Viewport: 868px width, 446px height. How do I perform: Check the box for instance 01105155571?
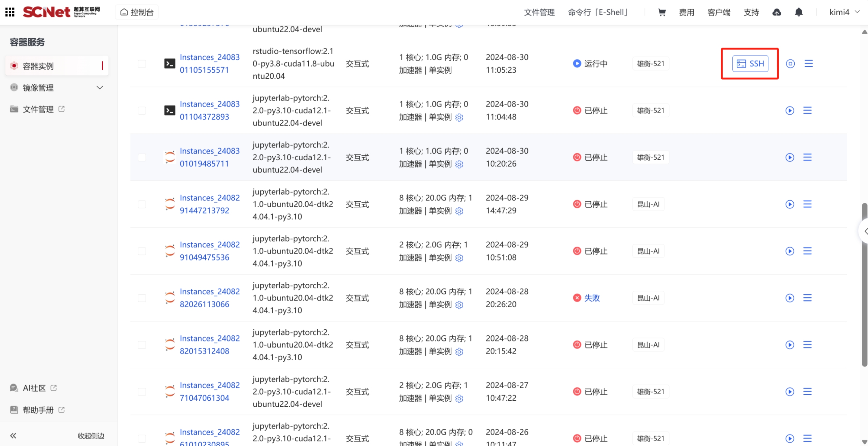point(142,64)
